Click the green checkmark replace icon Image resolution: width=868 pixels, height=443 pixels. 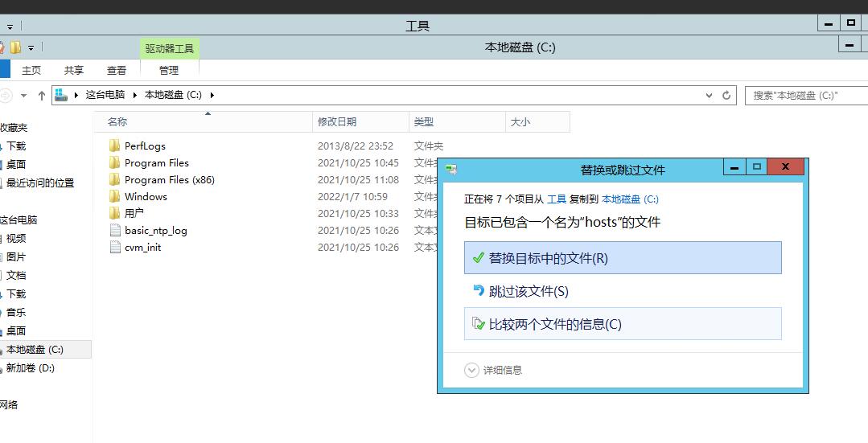click(478, 258)
